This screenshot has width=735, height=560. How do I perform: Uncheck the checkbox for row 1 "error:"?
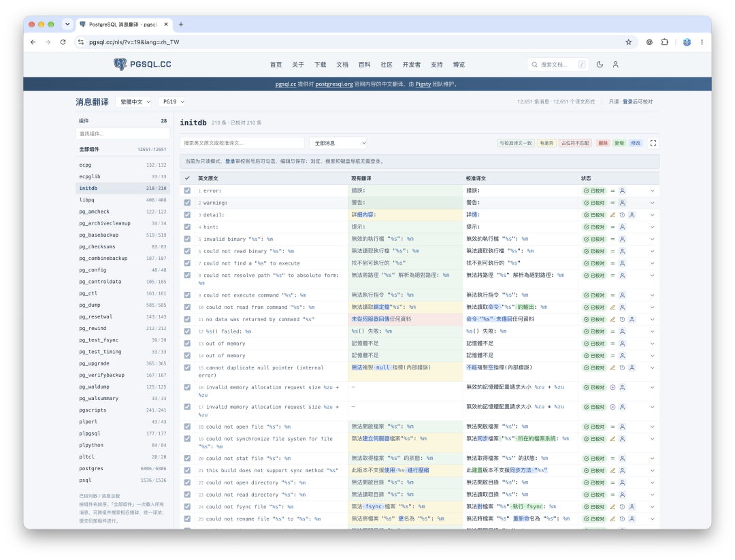coord(187,191)
